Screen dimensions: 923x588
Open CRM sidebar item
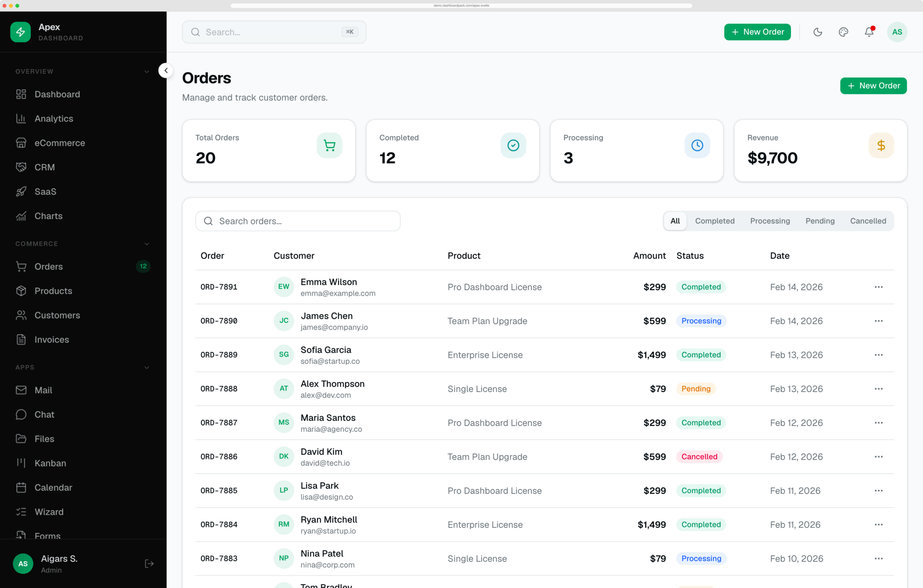[83, 168]
